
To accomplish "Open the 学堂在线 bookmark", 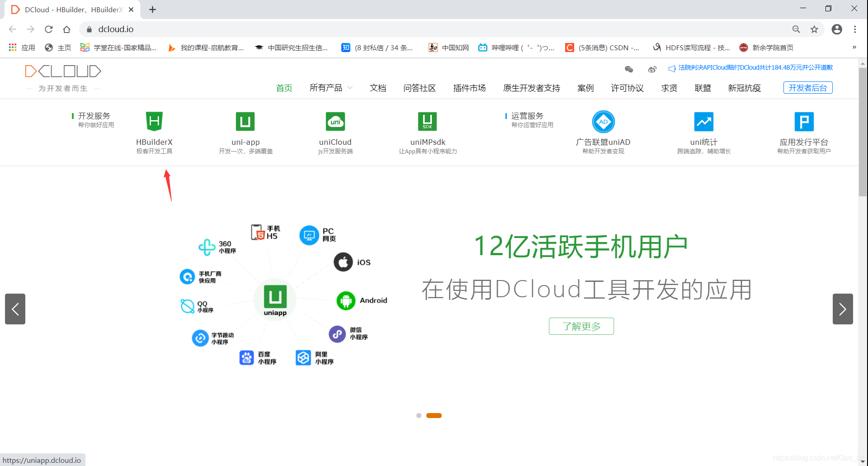I will [x=118, y=48].
